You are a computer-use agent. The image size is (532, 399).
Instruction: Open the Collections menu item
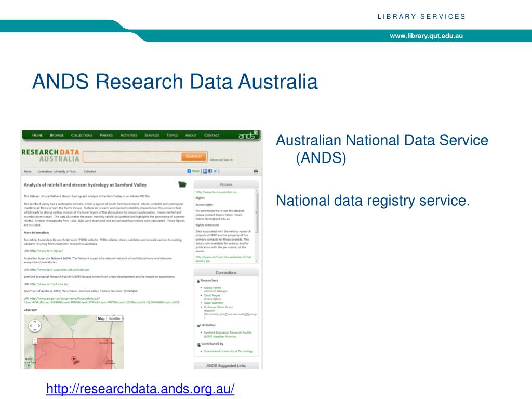(82, 135)
